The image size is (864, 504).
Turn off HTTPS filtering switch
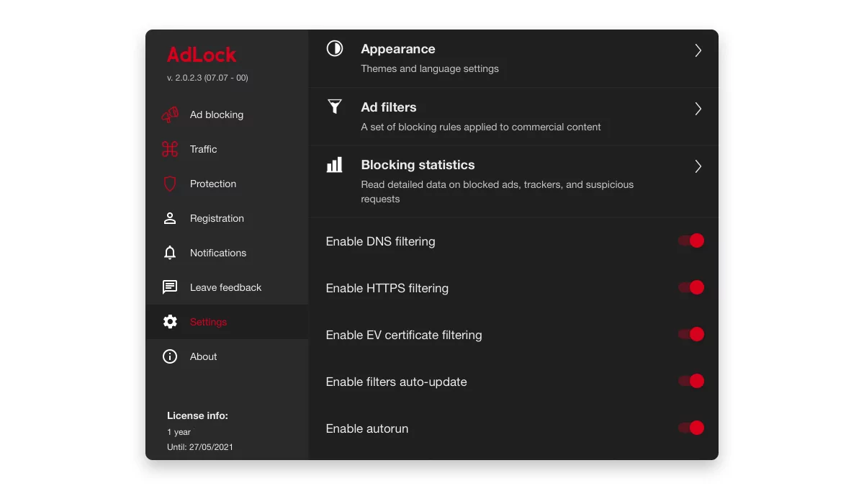tap(691, 288)
